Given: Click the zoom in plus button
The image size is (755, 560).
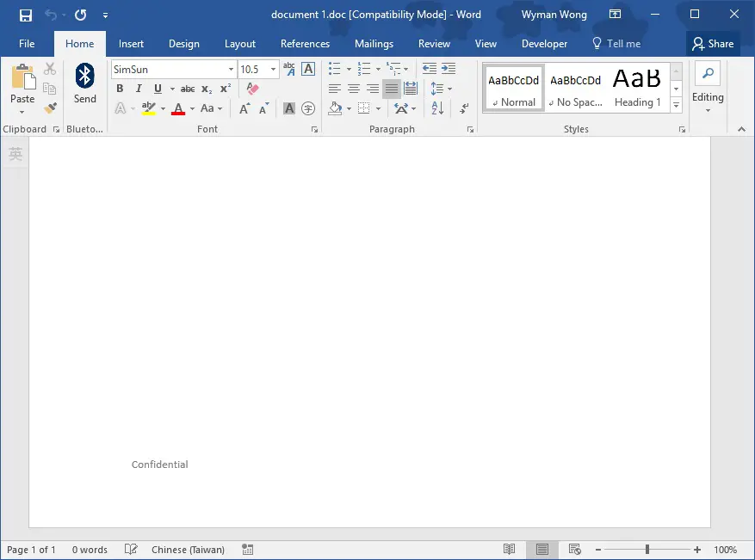Looking at the screenshot, I should 696,550.
